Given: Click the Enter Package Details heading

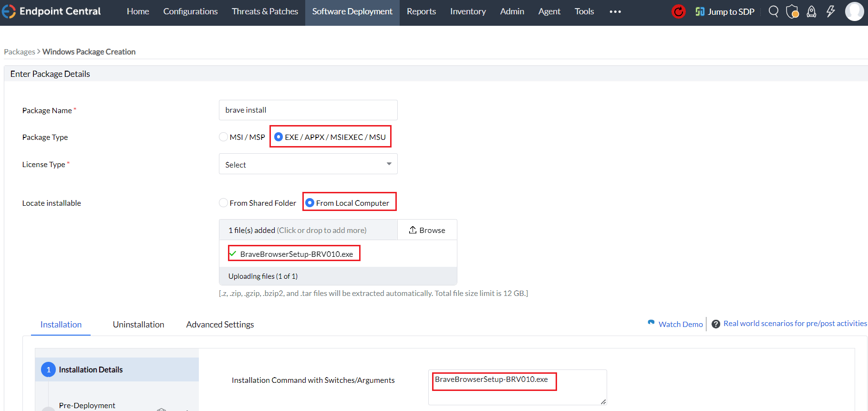Looking at the screenshot, I should tap(50, 74).
